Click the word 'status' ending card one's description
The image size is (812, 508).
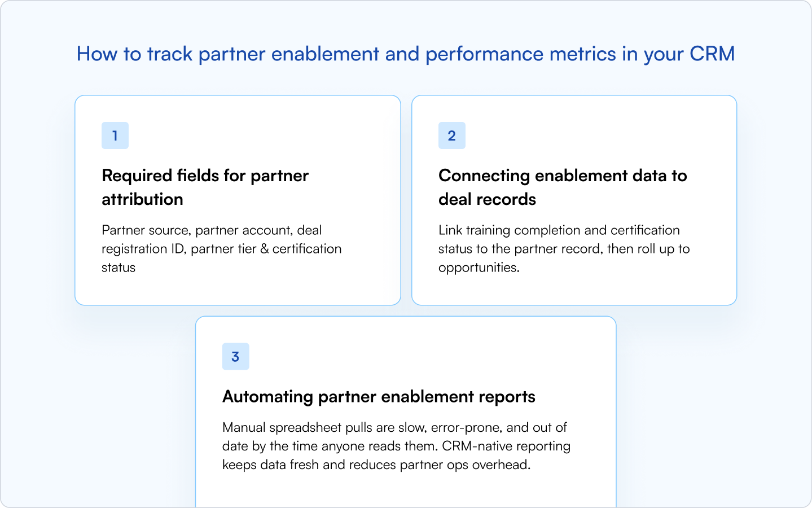(x=118, y=268)
